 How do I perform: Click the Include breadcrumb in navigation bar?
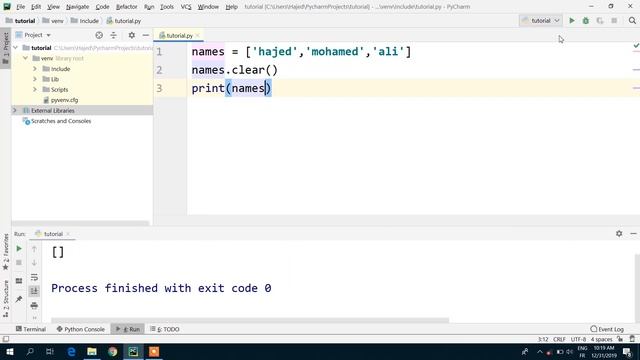(84, 21)
